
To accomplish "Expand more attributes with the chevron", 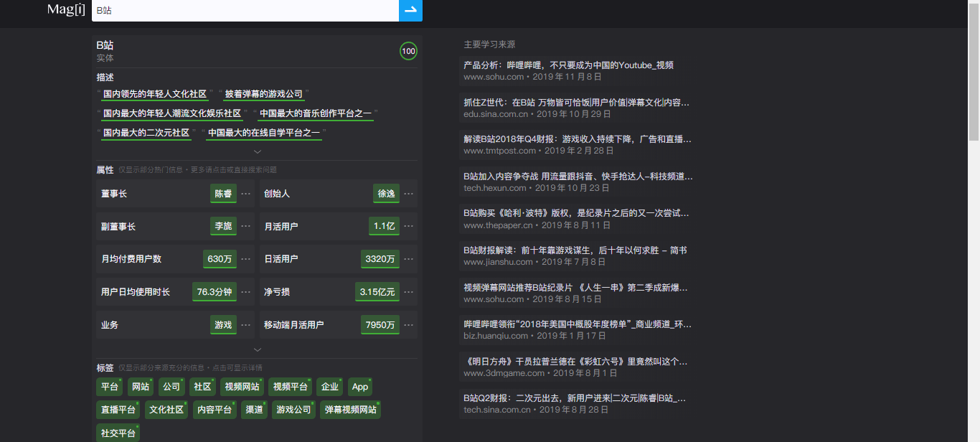I will pos(258,349).
